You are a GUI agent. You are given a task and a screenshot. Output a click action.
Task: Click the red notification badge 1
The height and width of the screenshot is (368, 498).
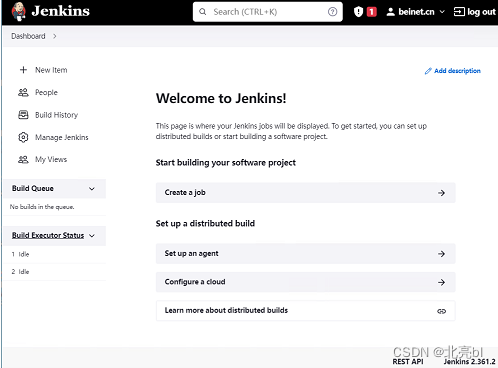(x=371, y=12)
